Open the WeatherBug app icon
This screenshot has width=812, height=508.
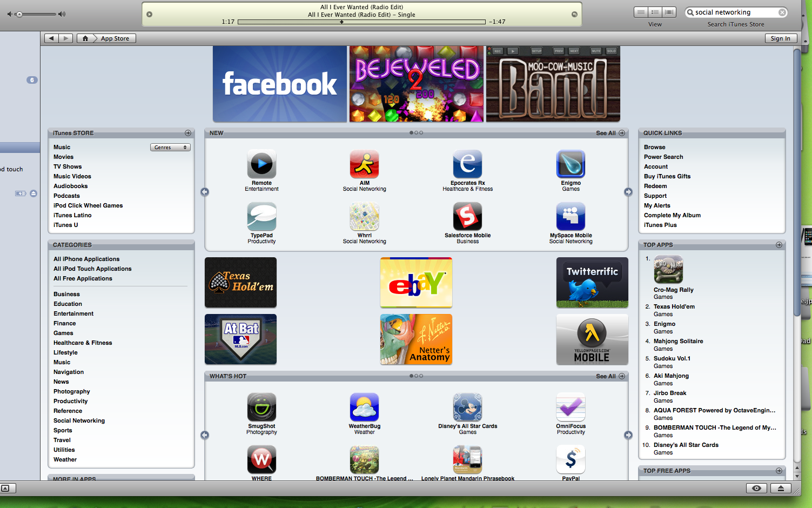point(364,407)
